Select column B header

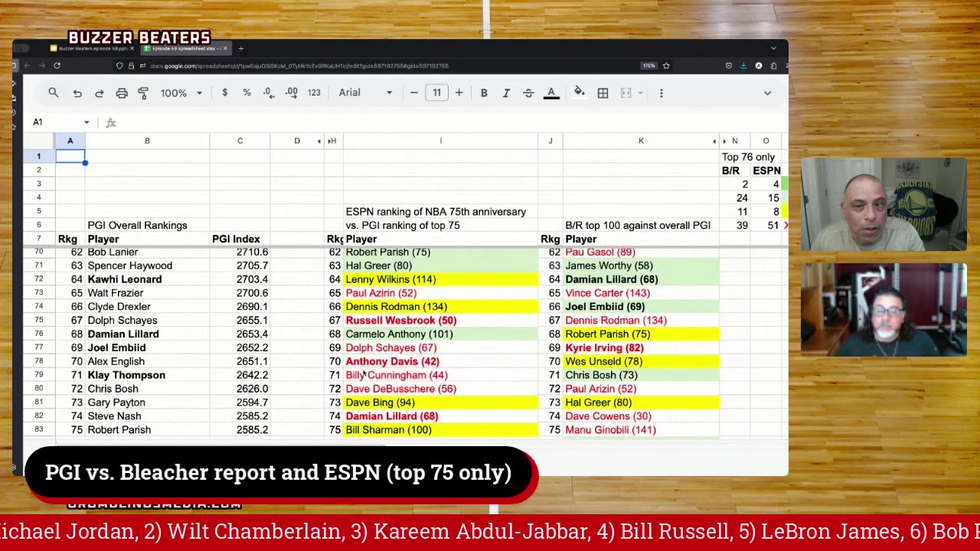[147, 141]
